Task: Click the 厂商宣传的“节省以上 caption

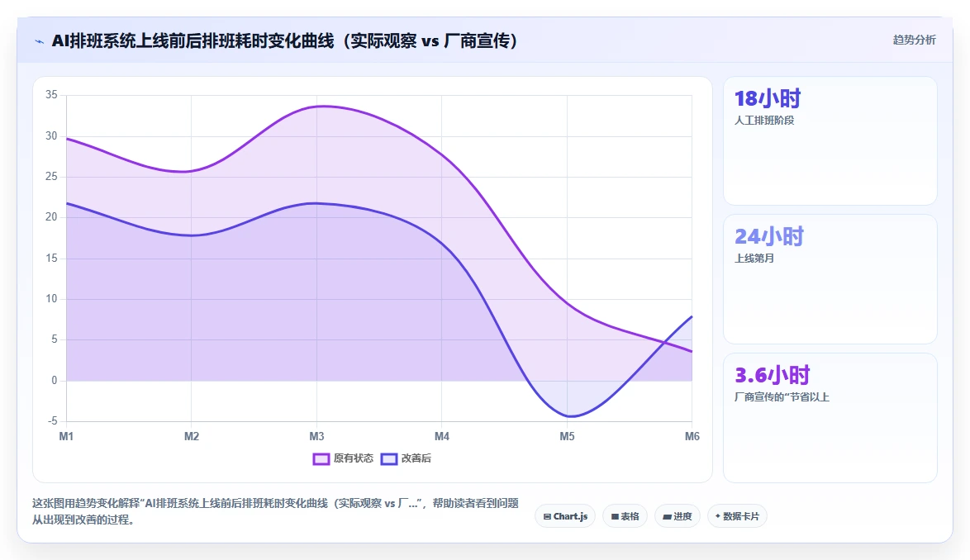Action: click(782, 396)
